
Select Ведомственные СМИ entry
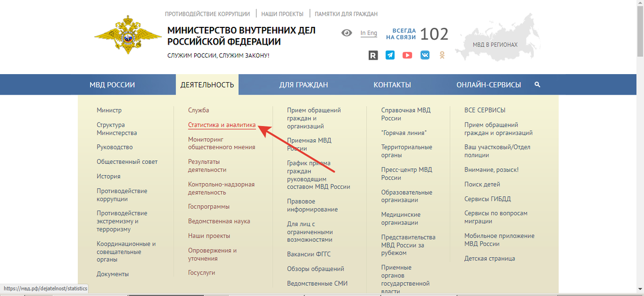318,283
